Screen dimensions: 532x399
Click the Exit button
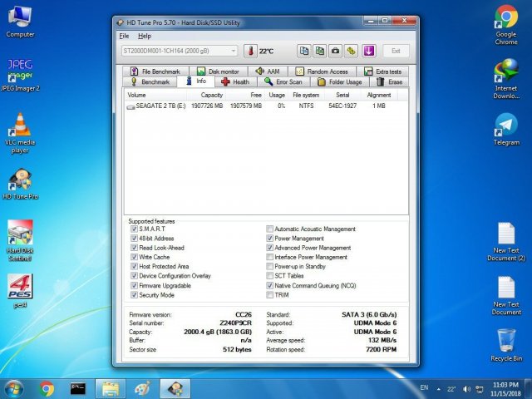(397, 51)
